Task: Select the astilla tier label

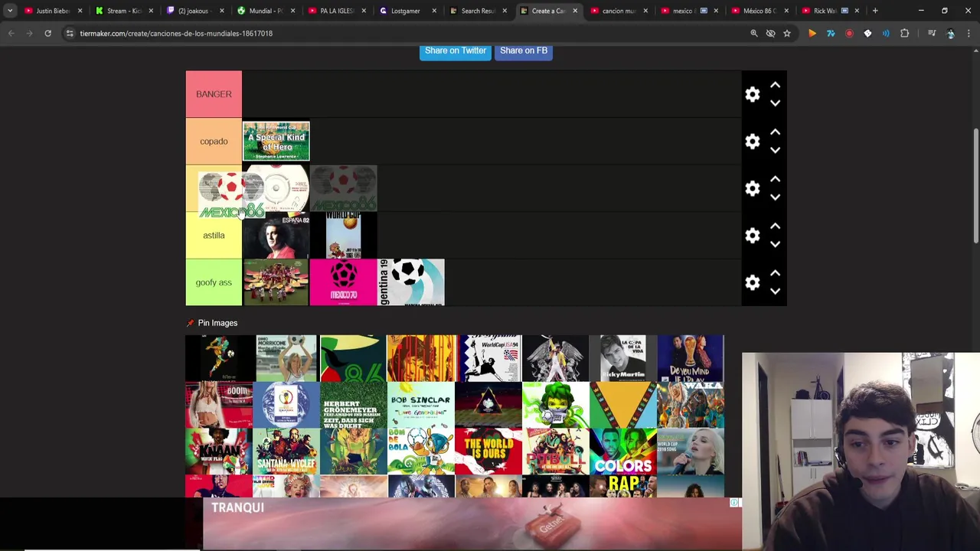Action: click(x=214, y=236)
